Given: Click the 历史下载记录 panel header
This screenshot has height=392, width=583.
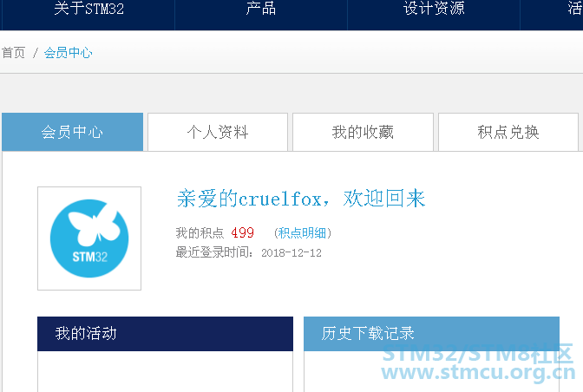Looking at the screenshot, I should tap(431, 334).
